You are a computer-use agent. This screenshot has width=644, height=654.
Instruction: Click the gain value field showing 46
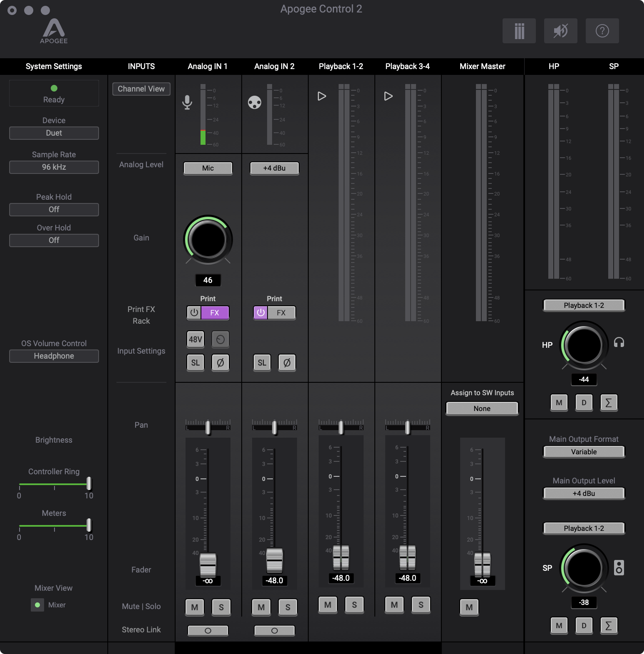click(208, 280)
